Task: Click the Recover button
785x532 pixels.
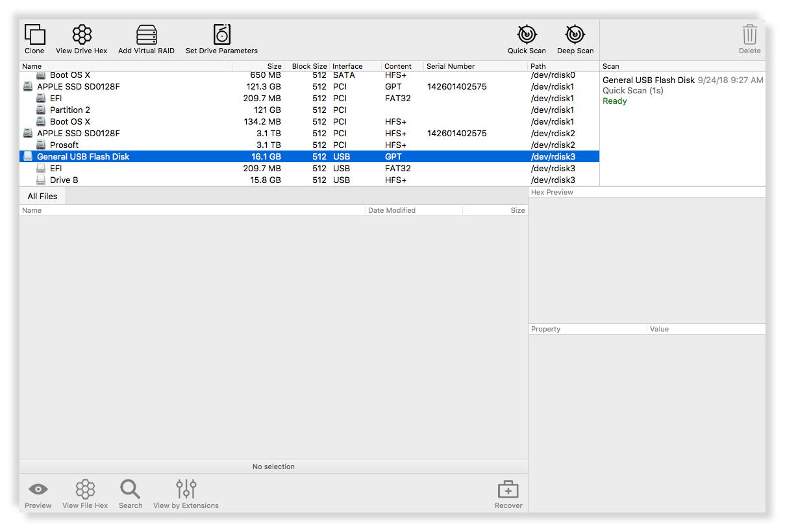Action: point(508,490)
